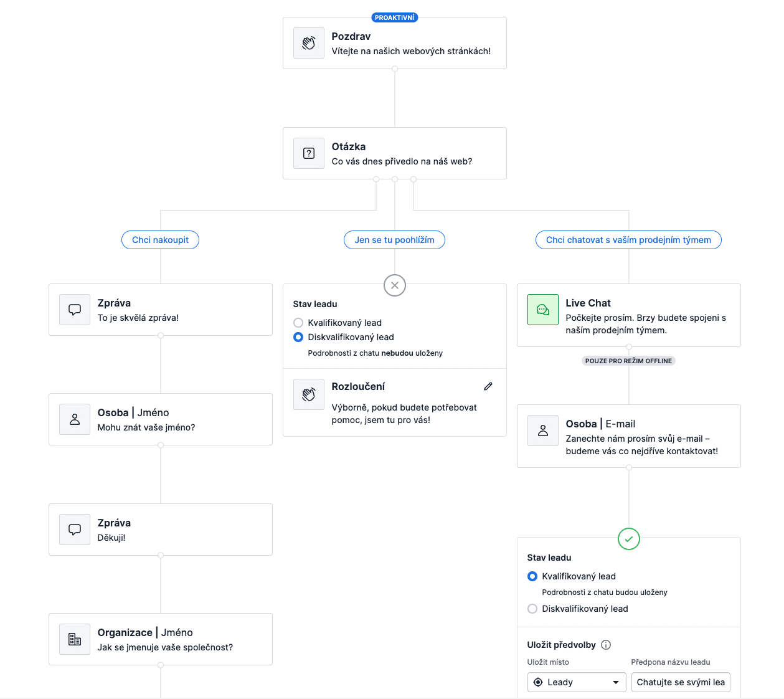This screenshot has height=699, width=784.
Task: Click the waving hand icon in Pozdrav block
Action: coord(309,43)
